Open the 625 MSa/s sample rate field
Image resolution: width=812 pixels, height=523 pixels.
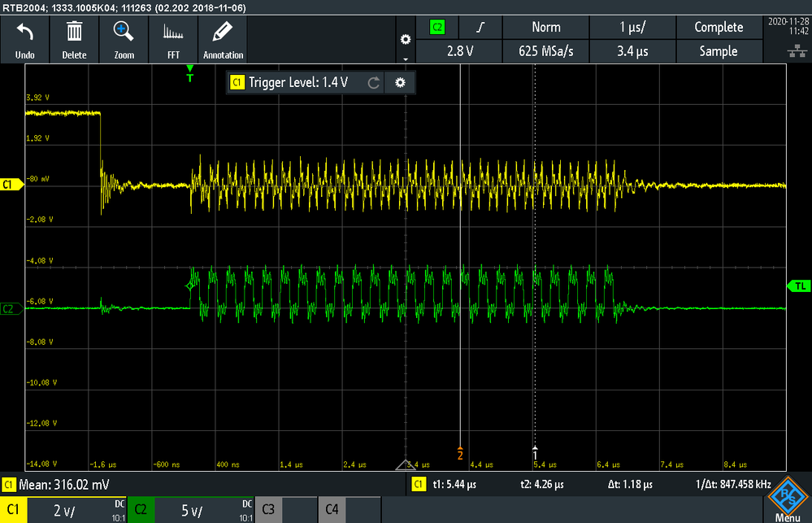pyautogui.click(x=546, y=51)
